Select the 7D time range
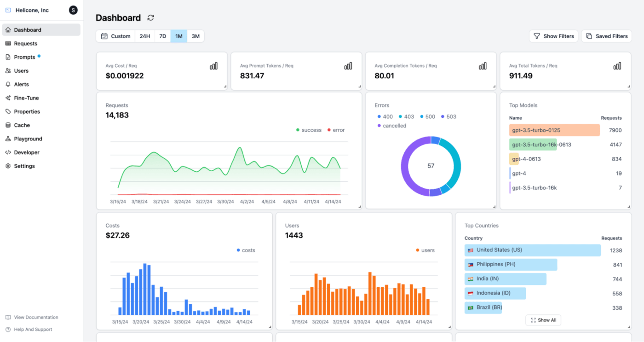 tap(162, 36)
